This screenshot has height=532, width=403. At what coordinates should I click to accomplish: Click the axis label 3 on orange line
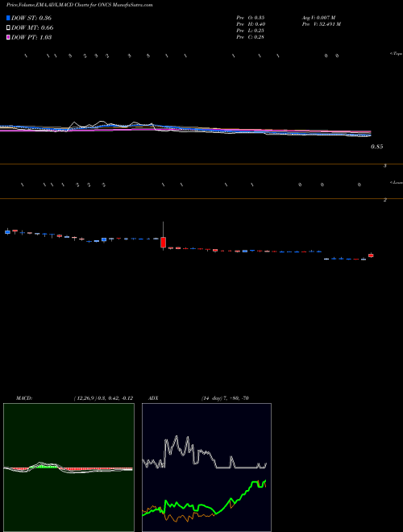[385, 166]
